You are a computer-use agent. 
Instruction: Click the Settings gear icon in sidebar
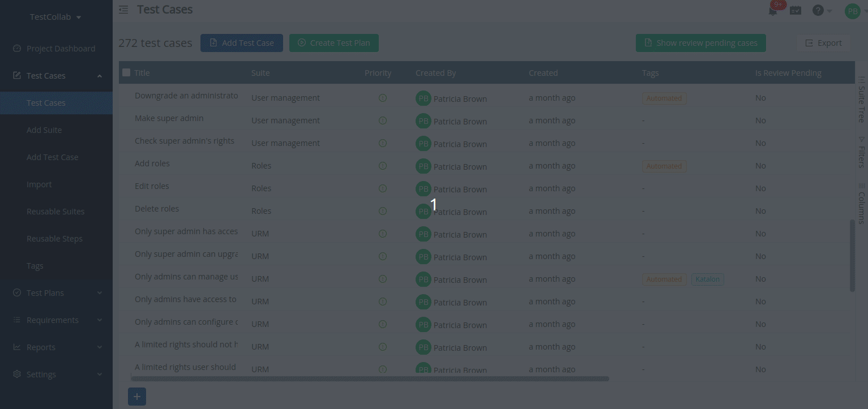coord(17,374)
